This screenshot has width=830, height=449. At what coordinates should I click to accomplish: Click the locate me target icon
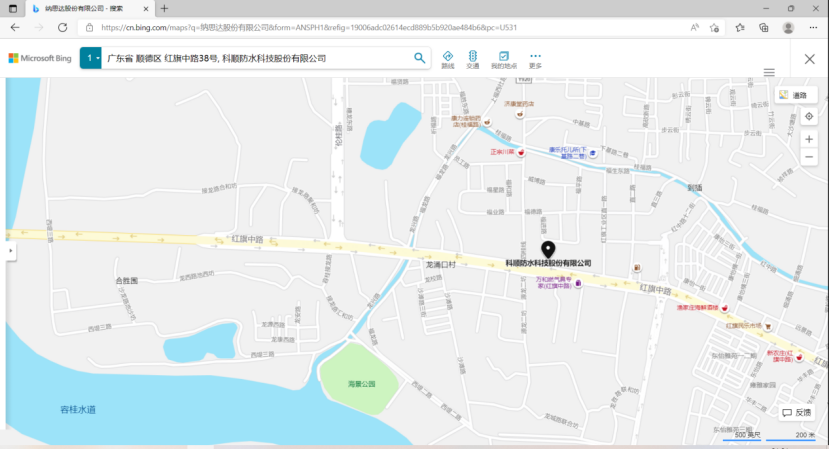click(809, 117)
